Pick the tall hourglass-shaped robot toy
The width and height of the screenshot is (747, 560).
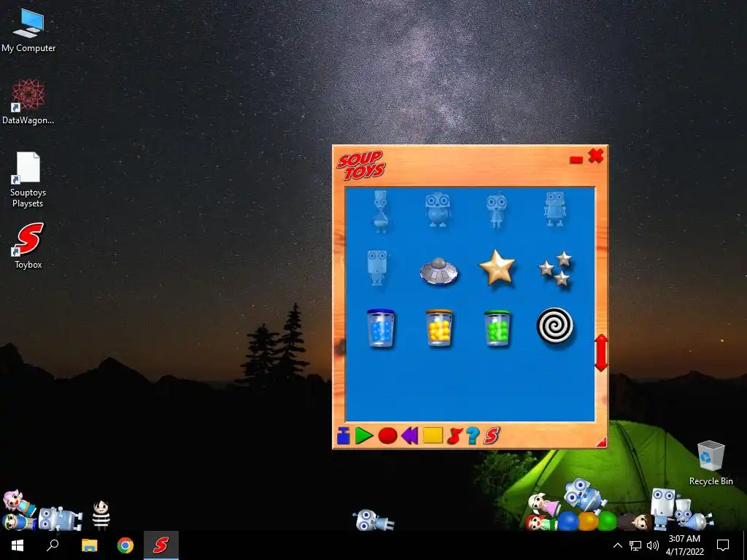pyautogui.click(x=380, y=211)
